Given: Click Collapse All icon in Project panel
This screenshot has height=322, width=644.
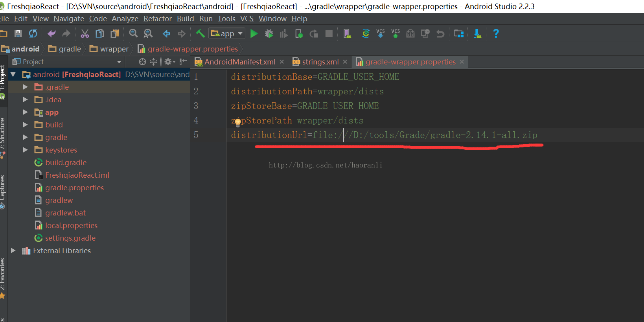Looking at the screenshot, I should pos(153,62).
